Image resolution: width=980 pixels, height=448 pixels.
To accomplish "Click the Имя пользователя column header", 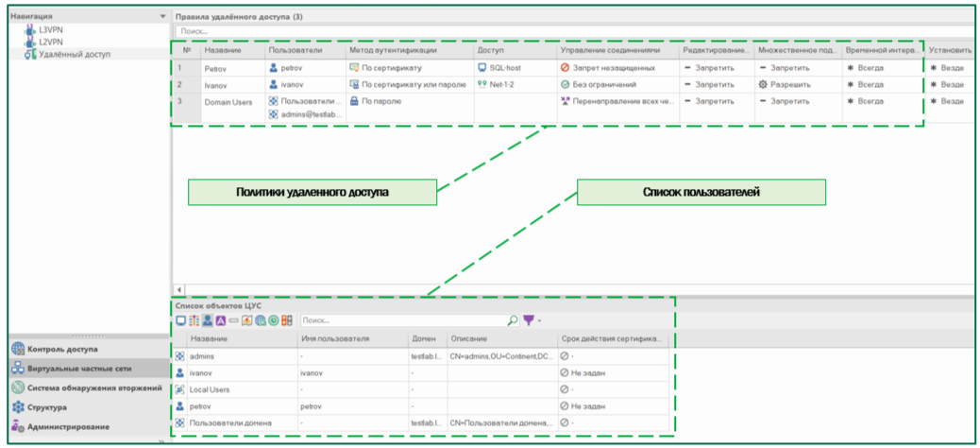I will tap(352, 338).
